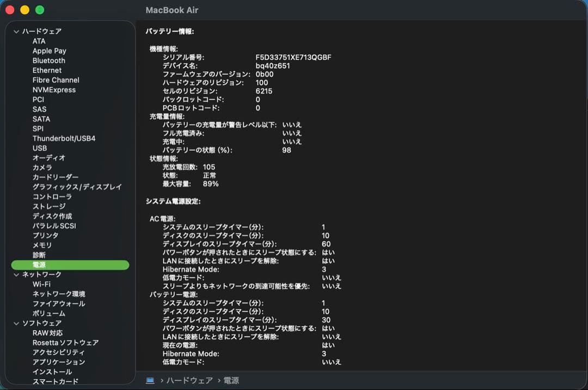Image resolution: width=588 pixels, height=390 pixels.
Task: Click maximum capacity value 89%
Action: 210,184
